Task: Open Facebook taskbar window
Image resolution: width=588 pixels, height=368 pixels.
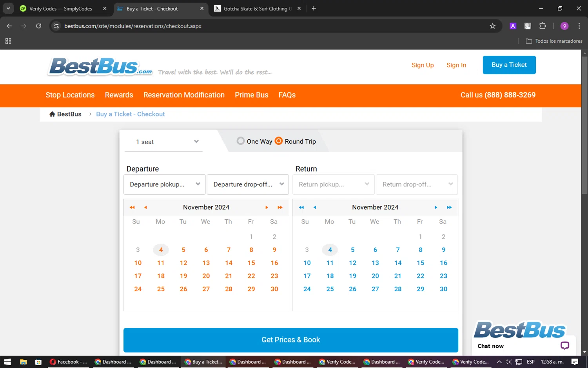Action: tap(69, 362)
